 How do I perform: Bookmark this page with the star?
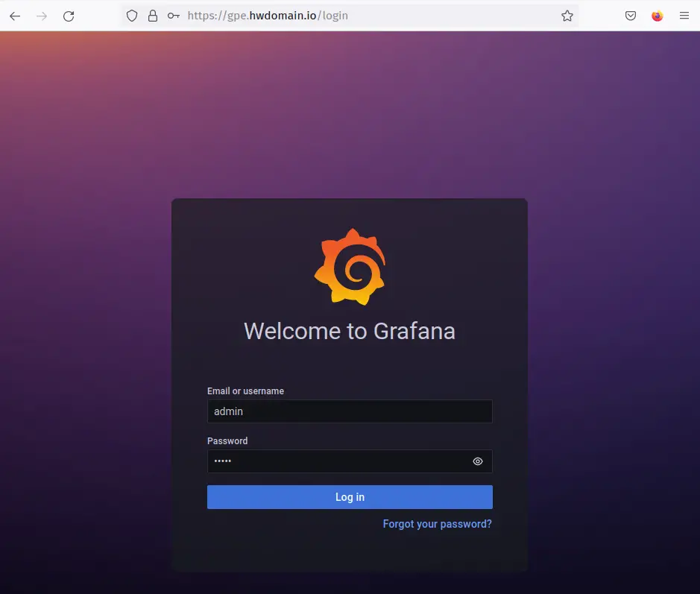tap(567, 16)
